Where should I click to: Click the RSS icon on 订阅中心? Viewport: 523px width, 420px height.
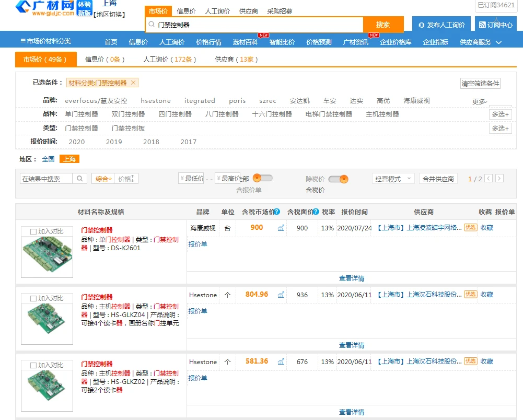point(482,25)
